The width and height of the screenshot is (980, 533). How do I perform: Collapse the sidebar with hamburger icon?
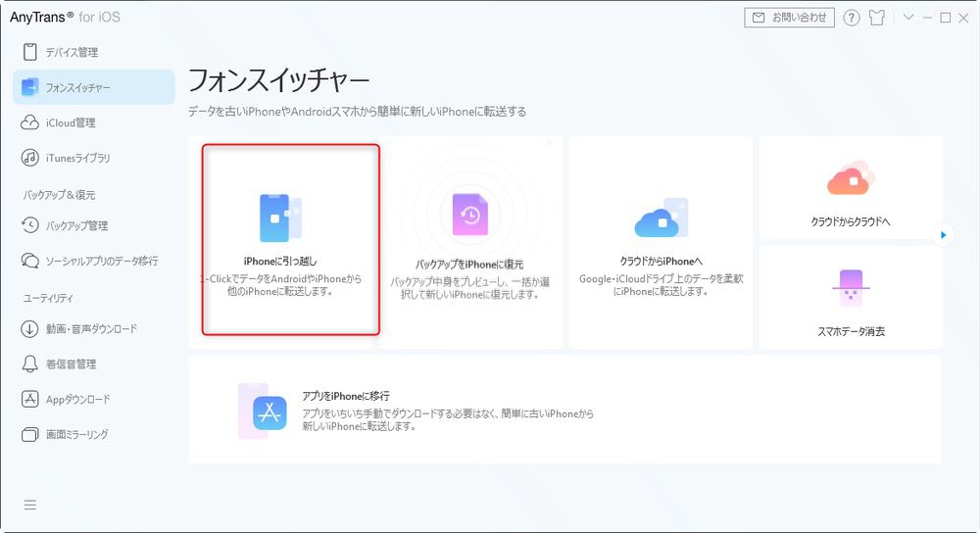30,506
